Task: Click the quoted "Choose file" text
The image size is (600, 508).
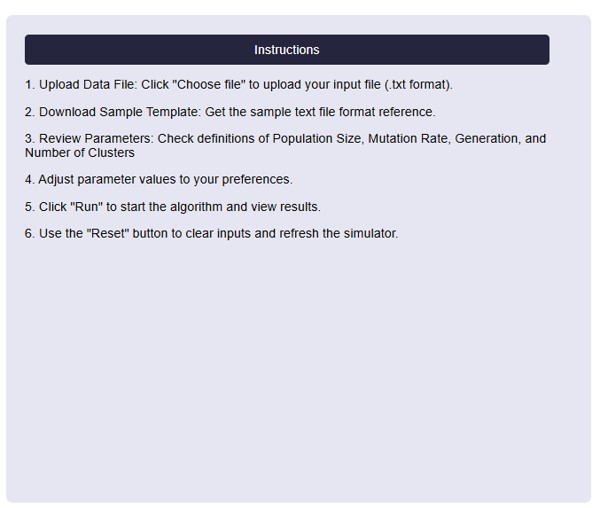Action: pyautogui.click(x=212, y=85)
